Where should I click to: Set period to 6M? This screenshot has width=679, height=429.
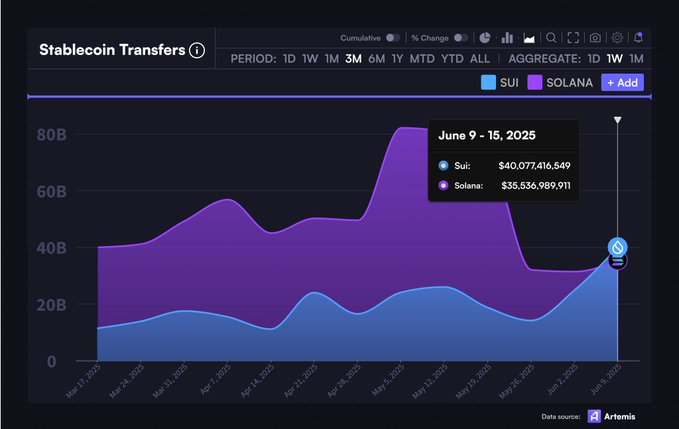click(x=377, y=59)
